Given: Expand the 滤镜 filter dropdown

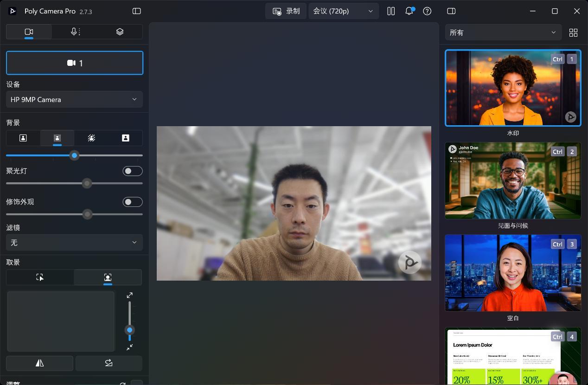Looking at the screenshot, I should pyautogui.click(x=74, y=243).
